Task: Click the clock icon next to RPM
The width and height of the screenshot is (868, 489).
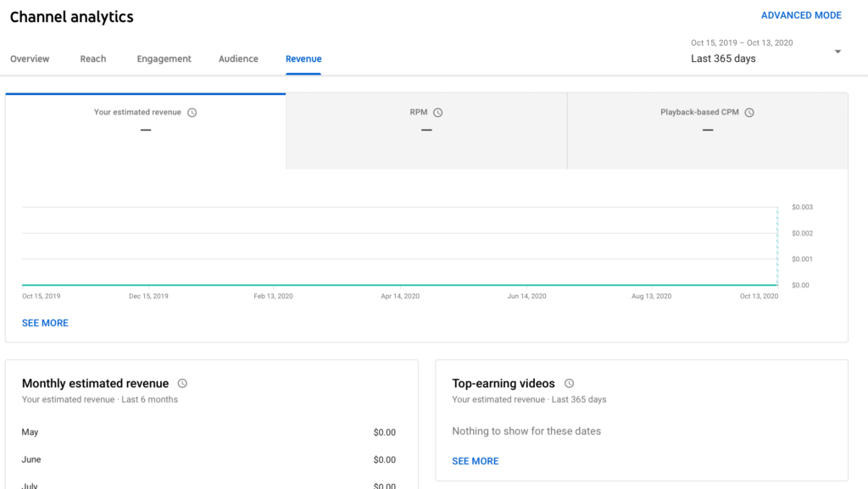Action: click(x=438, y=113)
